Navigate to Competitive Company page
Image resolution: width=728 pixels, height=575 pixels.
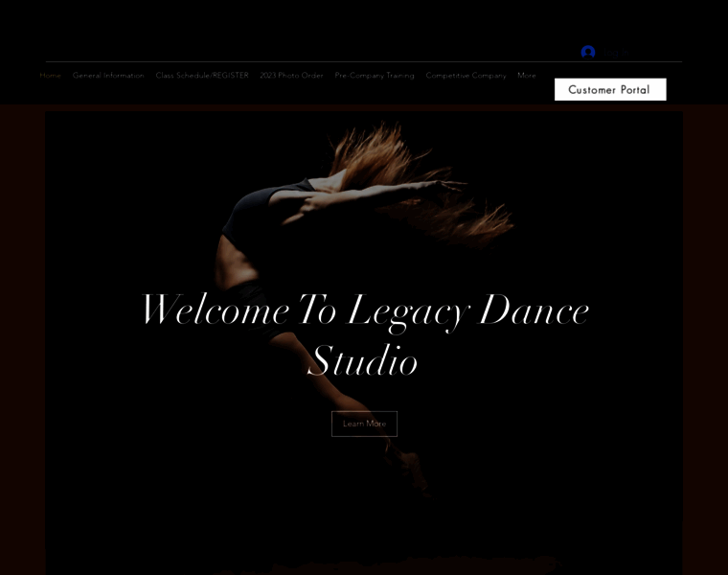coord(466,76)
